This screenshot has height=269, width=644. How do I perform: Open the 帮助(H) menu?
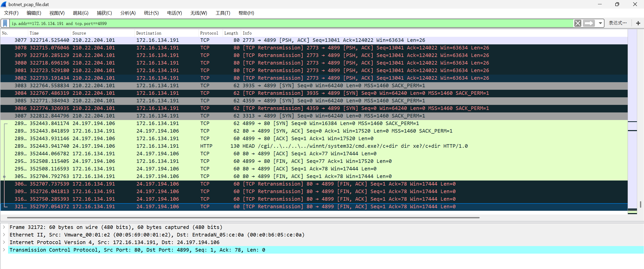246,13
